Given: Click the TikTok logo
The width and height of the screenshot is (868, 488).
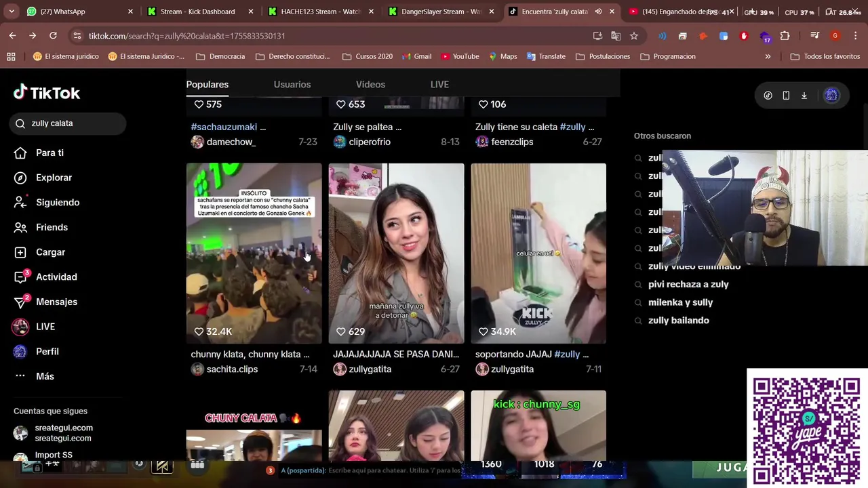Looking at the screenshot, I should pos(47,93).
